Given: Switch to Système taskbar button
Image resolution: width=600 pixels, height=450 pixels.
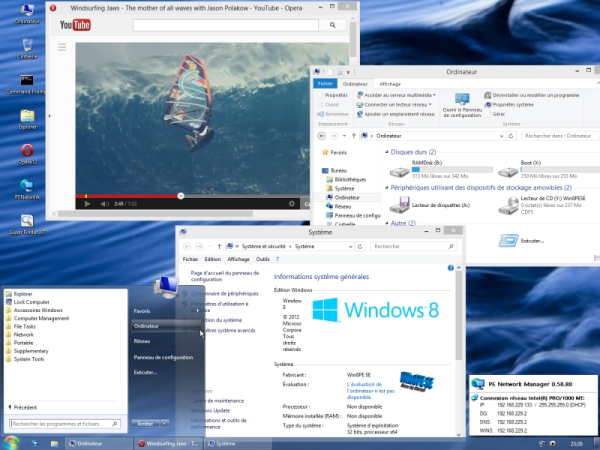Looking at the screenshot, I should tap(237, 443).
